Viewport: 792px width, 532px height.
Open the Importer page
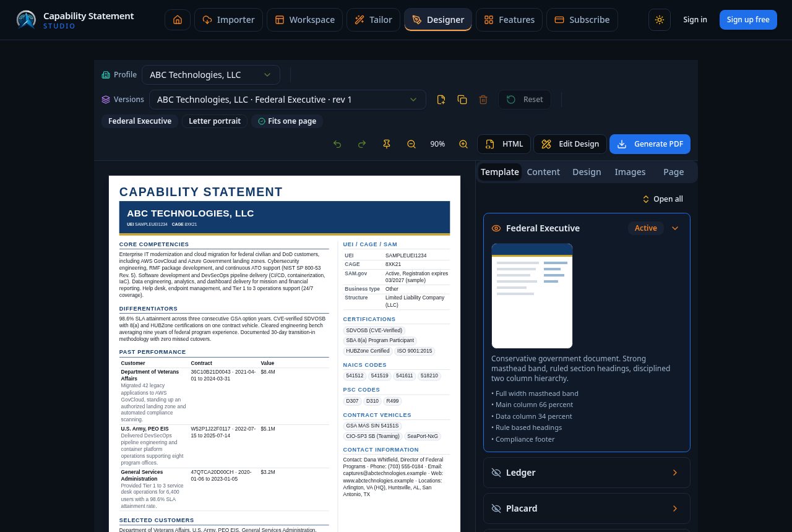pos(228,20)
